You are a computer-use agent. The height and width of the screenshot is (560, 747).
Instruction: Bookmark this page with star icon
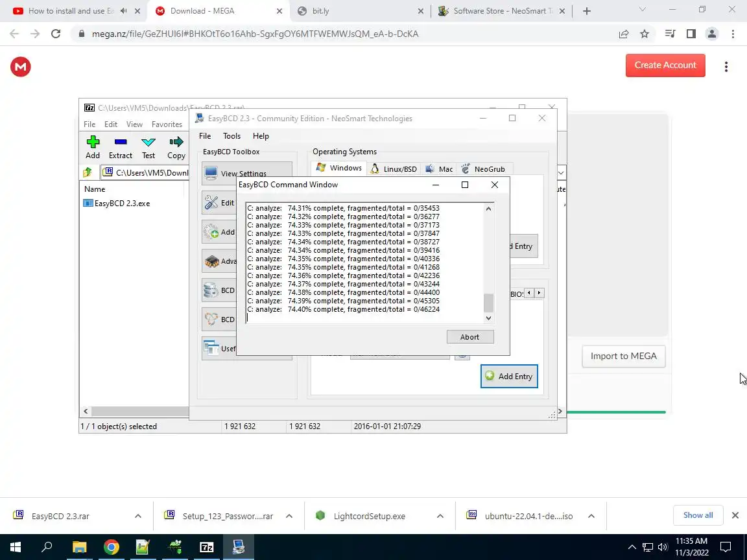click(x=645, y=33)
